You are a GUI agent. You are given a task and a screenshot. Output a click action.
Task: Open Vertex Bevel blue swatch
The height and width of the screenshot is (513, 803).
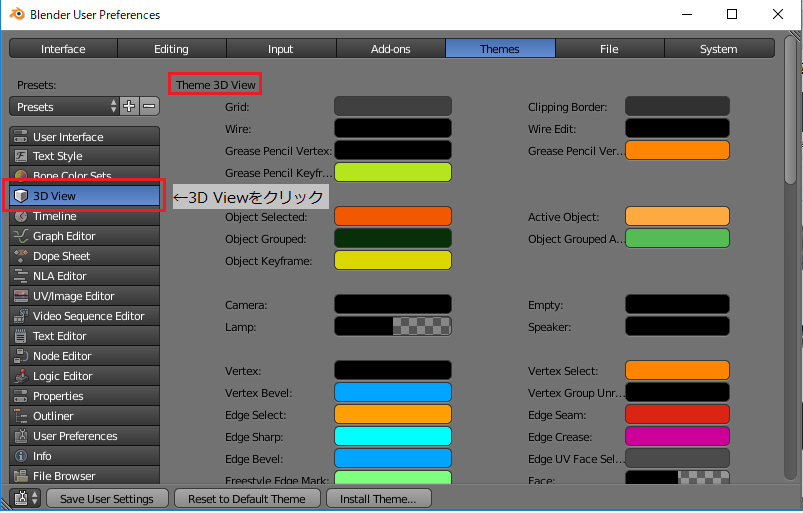(393, 392)
